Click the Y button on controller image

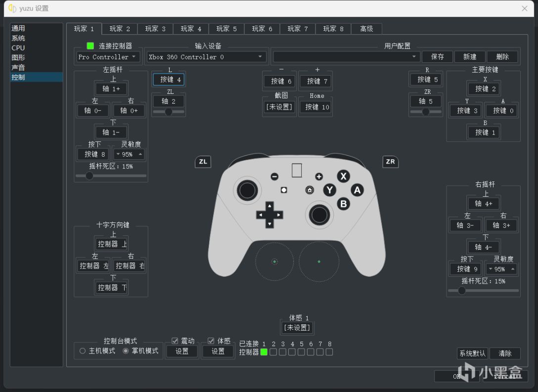[x=330, y=190]
